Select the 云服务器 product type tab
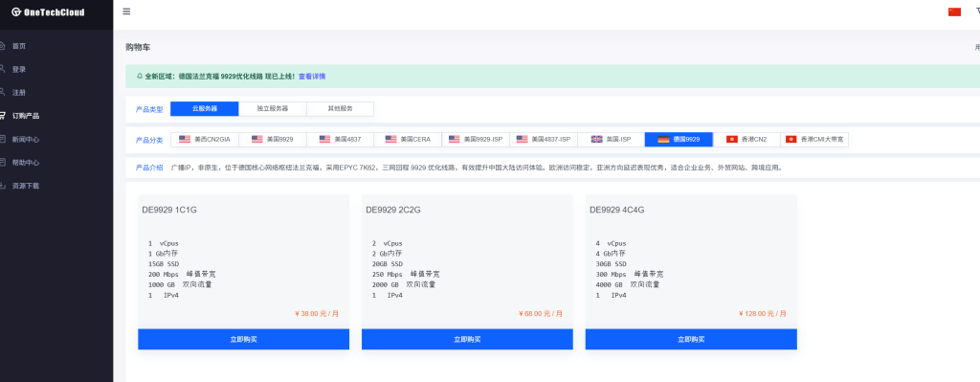The width and height of the screenshot is (980, 382). [205, 109]
